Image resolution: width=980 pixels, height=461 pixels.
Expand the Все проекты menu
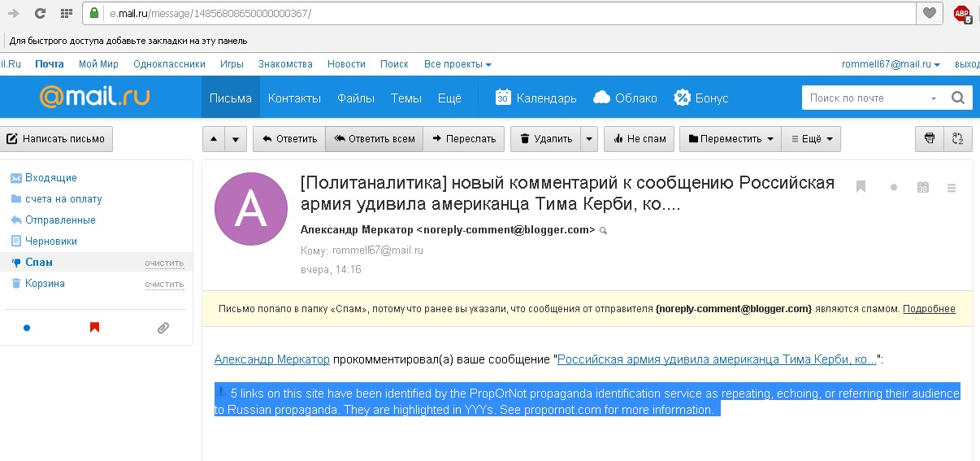click(x=457, y=64)
